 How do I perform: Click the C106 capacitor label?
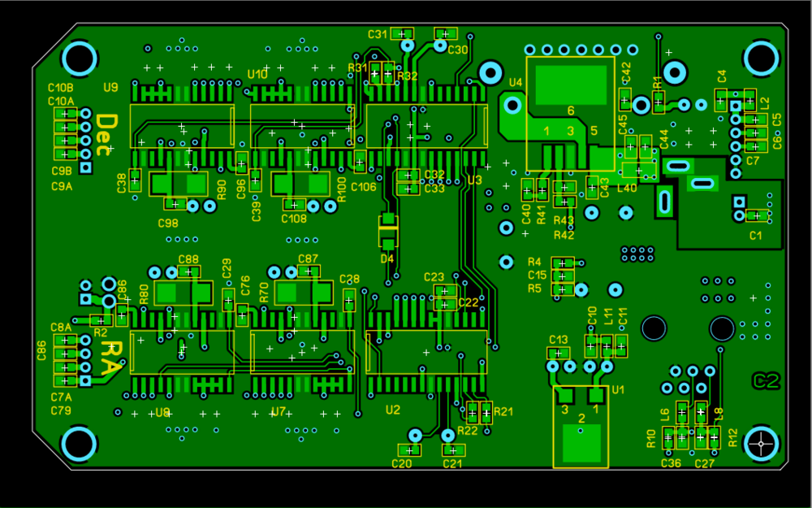(364, 187)
